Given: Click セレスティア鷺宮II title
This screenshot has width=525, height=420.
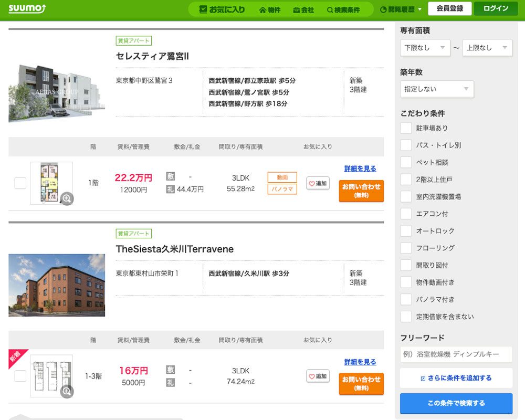Looking at the screenshot, I should pos(152,56).
